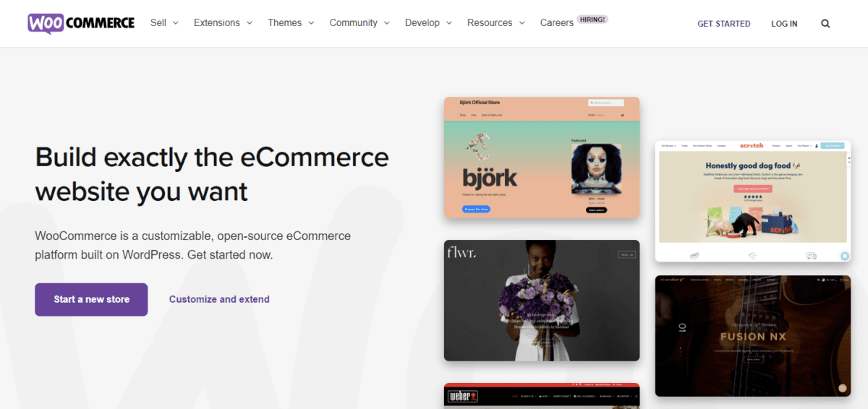Click the Scratch logo in its screenshot
The image size is (868, 409).
click(x=752, y=146)
